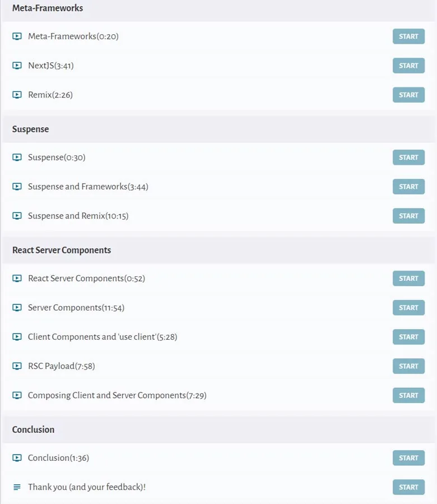Click the video icon next to NextJS lesson
This screenshot has height=504, width=437.
17,66
